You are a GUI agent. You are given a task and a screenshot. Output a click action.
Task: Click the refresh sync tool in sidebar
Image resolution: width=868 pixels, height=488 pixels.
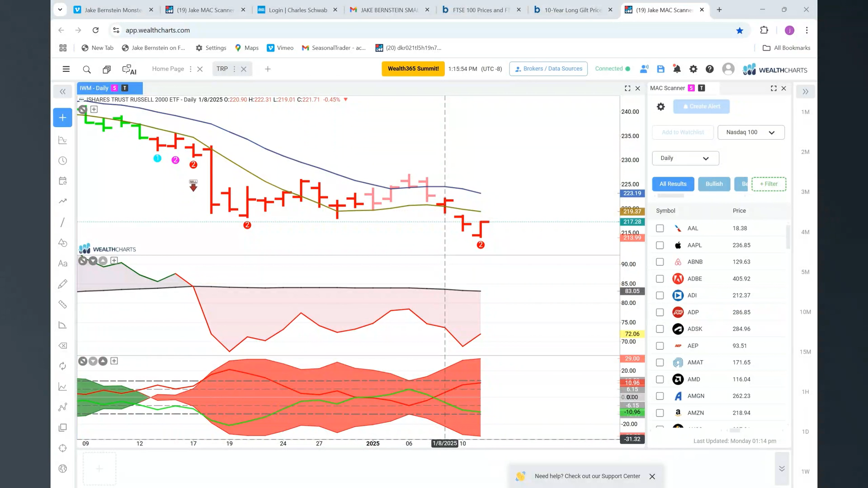(63, 366)
